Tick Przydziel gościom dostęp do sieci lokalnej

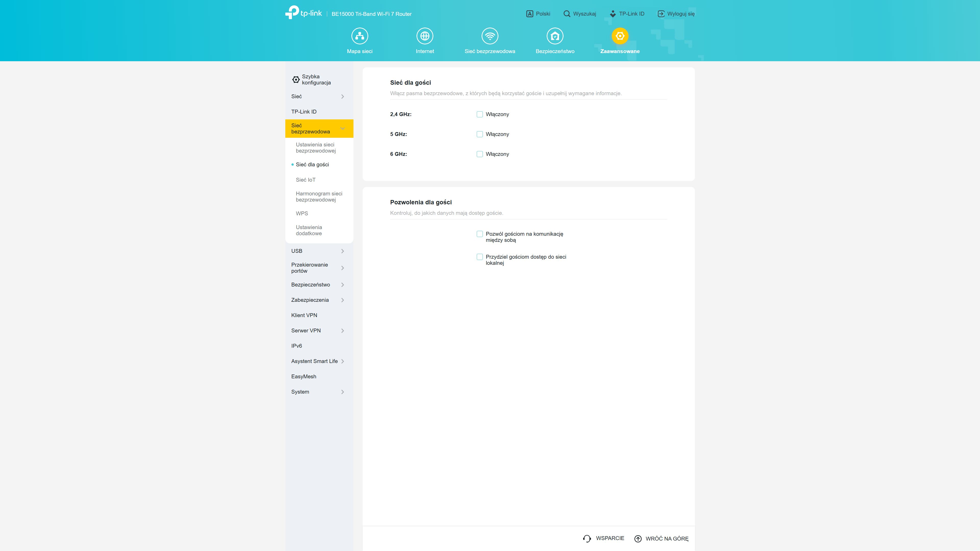click(479, 257)
